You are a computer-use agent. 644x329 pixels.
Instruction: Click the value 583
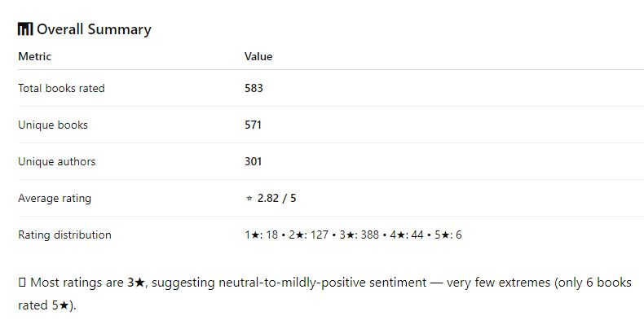(x=254, y=88)
